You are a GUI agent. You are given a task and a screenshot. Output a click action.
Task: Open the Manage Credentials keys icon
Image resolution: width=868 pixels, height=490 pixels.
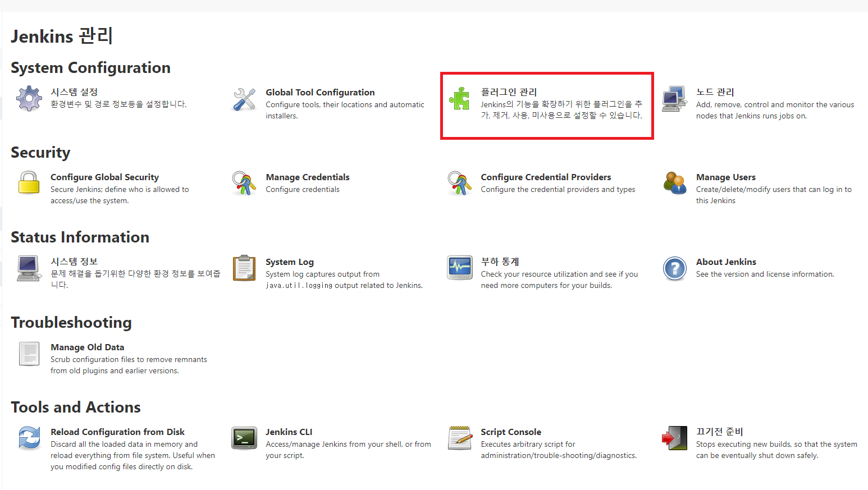[244, 183]
